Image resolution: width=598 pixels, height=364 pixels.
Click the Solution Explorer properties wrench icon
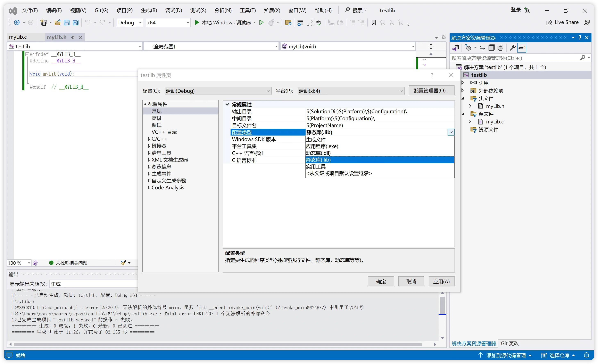click(x=512, y=48)
